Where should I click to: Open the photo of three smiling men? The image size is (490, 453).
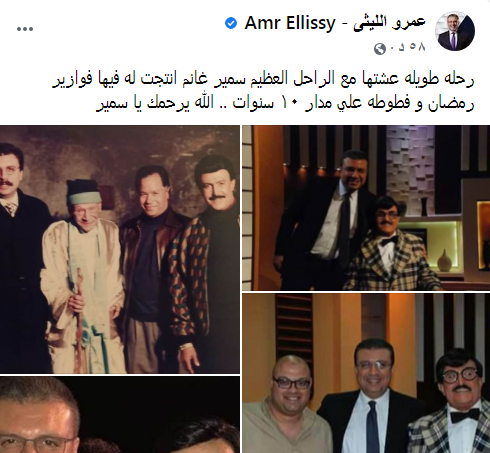(366, 373)
